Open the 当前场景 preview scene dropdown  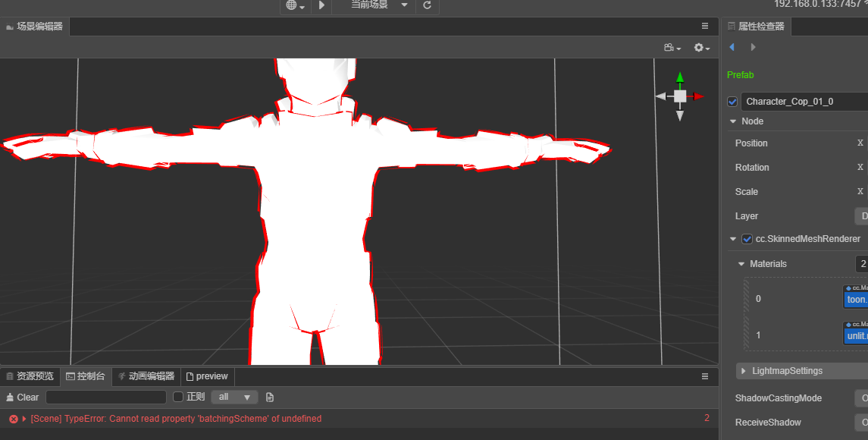click(379, 5)
